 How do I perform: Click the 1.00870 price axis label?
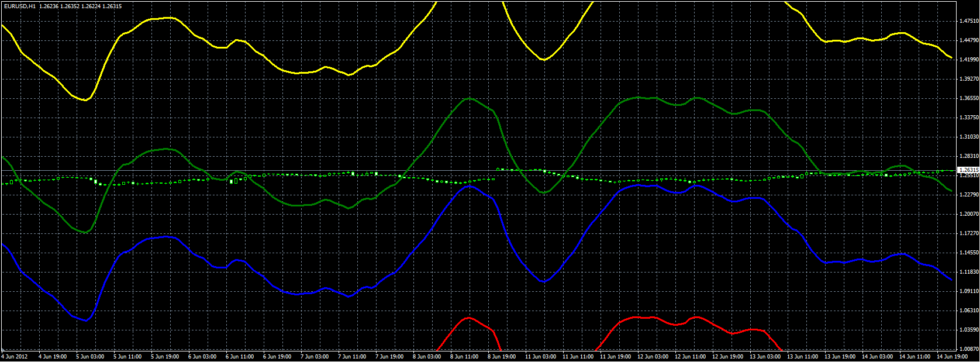[x=969, y=349]
